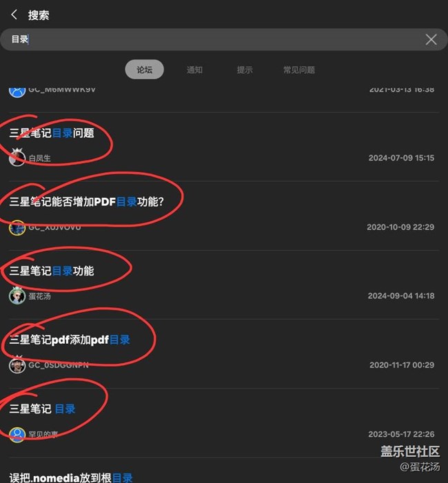Open post 三星笔记目录问题
The height and width of the screenshot is (483, 448).
(x=52, y=133)
